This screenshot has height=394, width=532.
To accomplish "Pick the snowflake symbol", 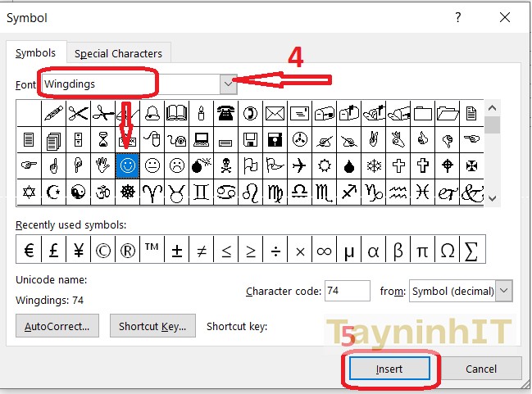I will (x=373, y=165).
